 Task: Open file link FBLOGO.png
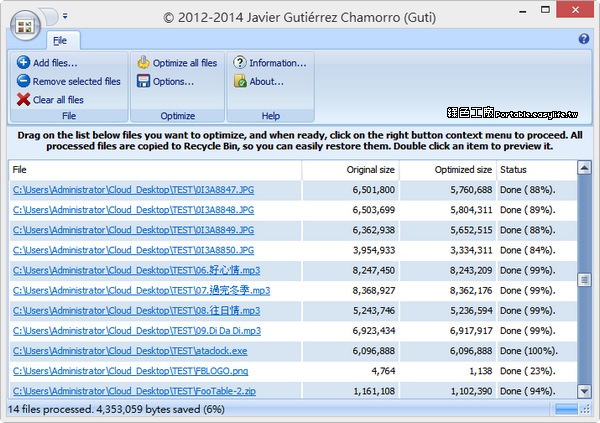pyautogui.click(x=130, y=371)
